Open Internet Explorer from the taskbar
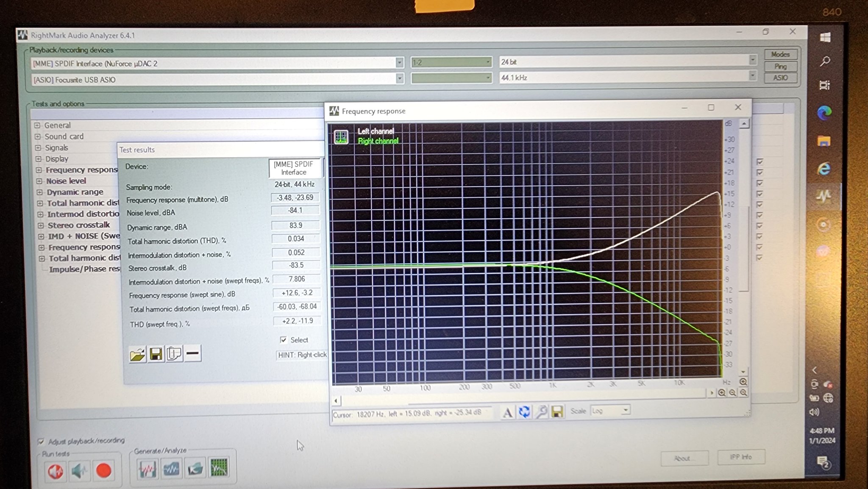The image size is (868, 489). (824, 169)
